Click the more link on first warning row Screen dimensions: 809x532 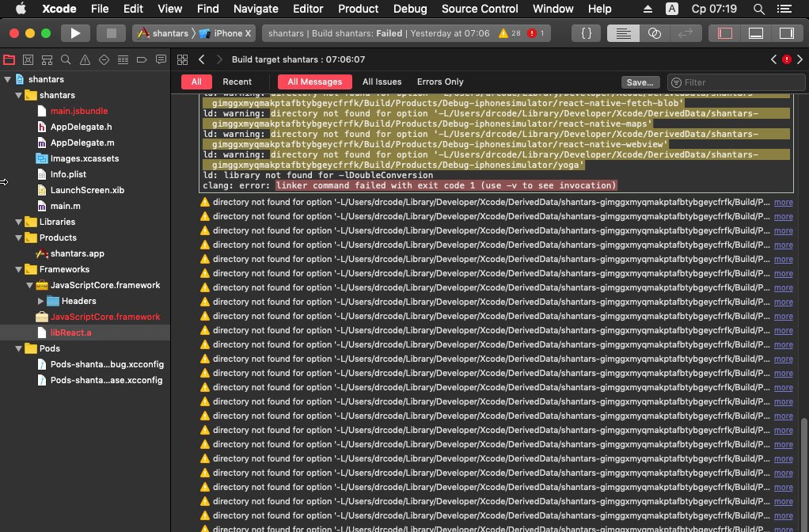tap(783, 203)
